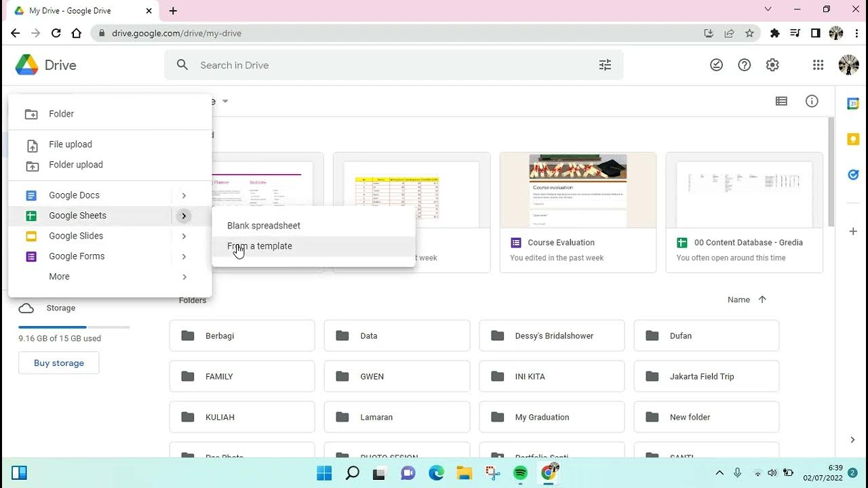Open the 00 Content Database - Gredia file
Image resolution: width=868 pixels, height=488 pixels.
tap(744, 212)
